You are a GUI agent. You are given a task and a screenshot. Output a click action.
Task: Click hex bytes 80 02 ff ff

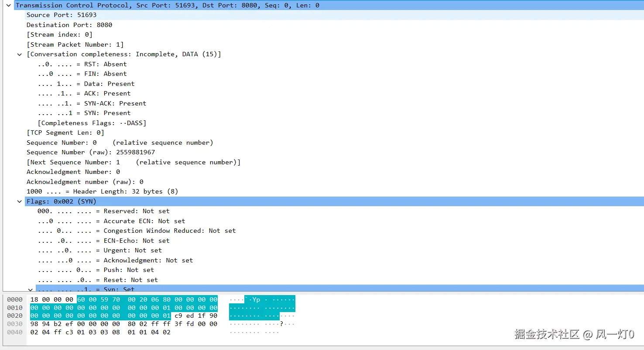pos(149,324)
